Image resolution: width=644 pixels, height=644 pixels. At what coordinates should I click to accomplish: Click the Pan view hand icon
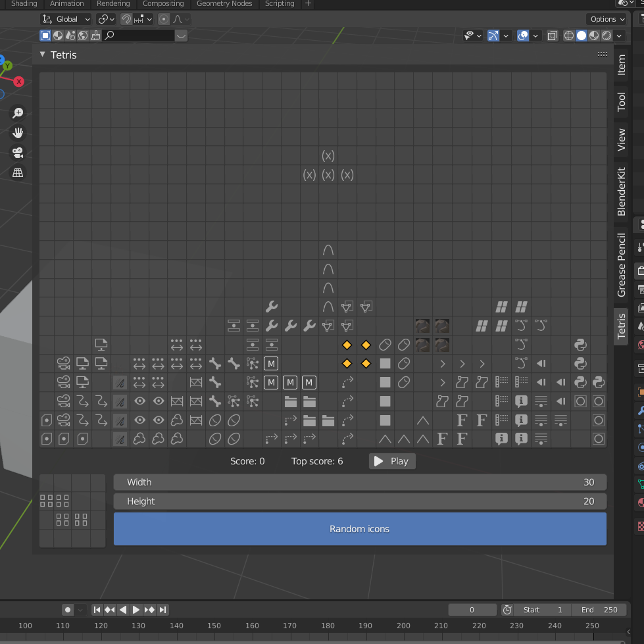18,133
